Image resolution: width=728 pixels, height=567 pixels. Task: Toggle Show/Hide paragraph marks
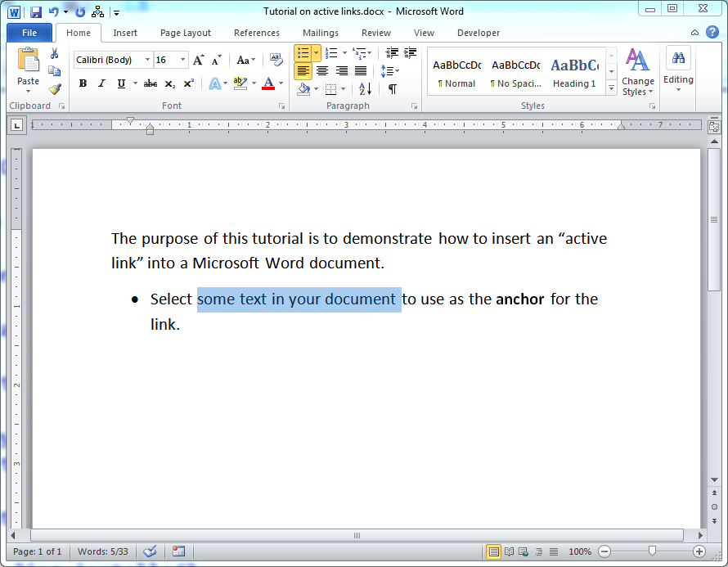click(x=393, y=88)
